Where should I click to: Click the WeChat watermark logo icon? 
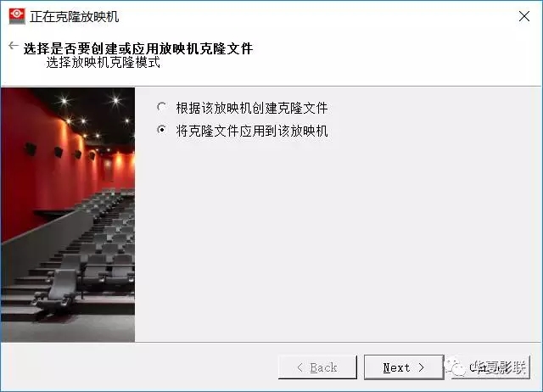pos(456,367)
